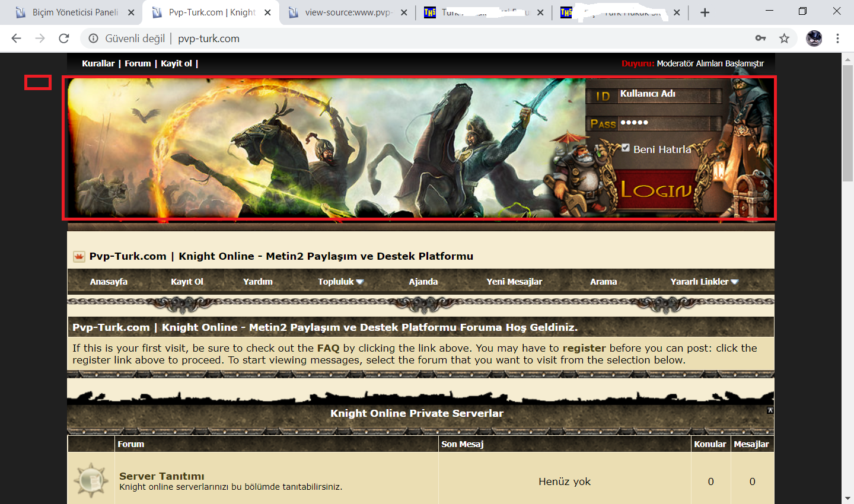The height and width of the screenshot is (504, 854).
Task: Select Yardım in the navigation bar
Action: click(258, 282)
